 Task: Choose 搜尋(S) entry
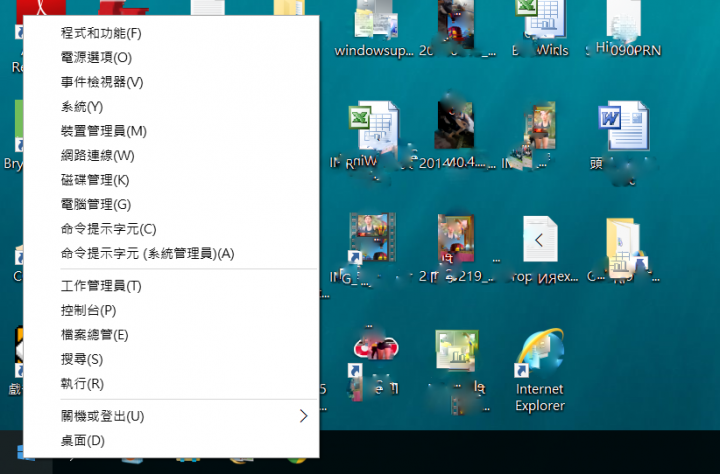(171, 359)
